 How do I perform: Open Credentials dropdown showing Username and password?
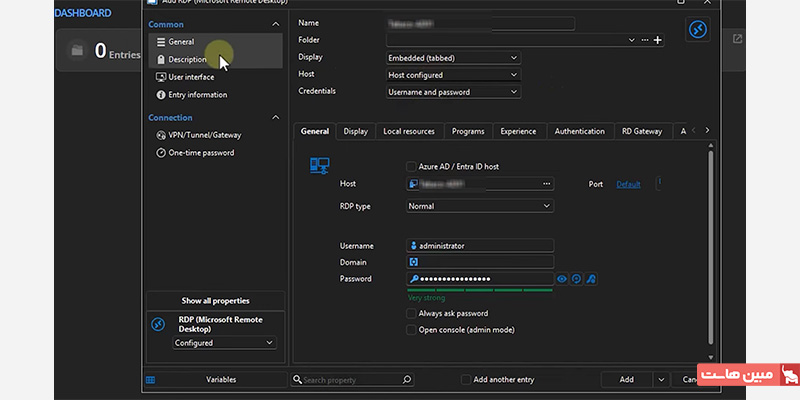pyautogui.click(x=453, y=92)
